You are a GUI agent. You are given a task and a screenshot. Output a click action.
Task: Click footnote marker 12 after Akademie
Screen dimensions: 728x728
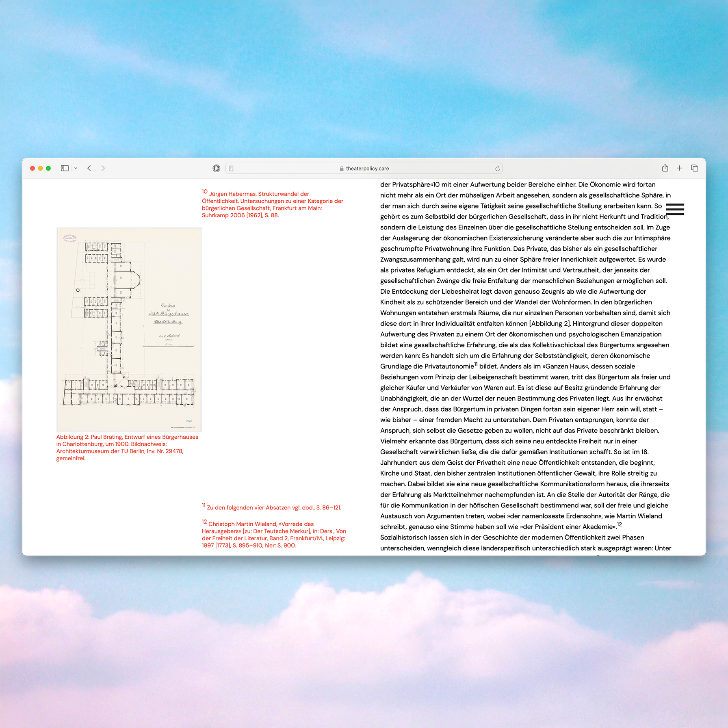tap(620, 524)
